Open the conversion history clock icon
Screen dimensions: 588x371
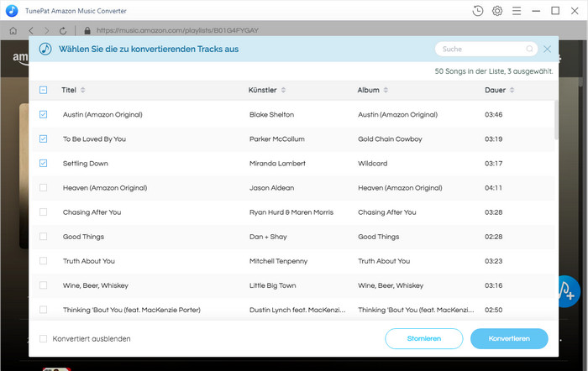pyautogui.click(x=478, y=11)
